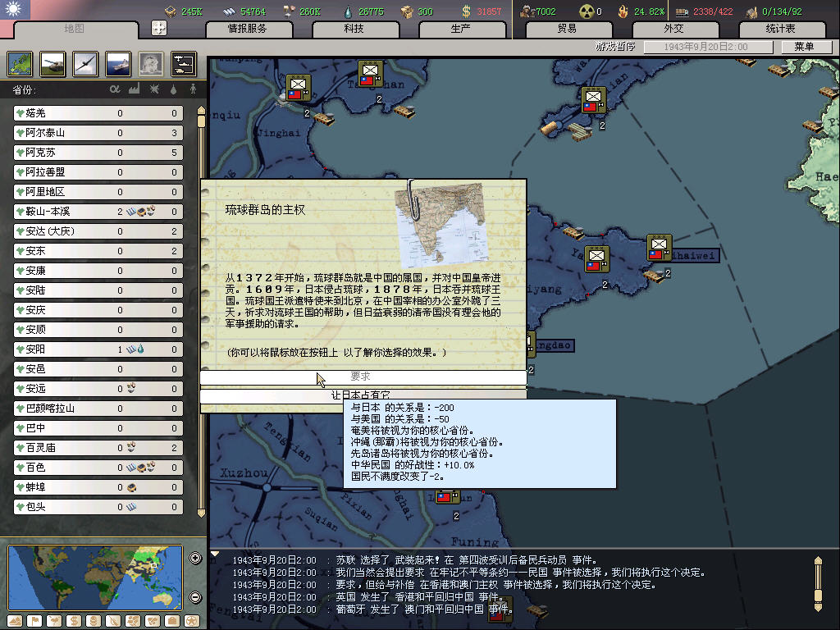Click the nuclear icon showing 0

[x=587, y=11]
